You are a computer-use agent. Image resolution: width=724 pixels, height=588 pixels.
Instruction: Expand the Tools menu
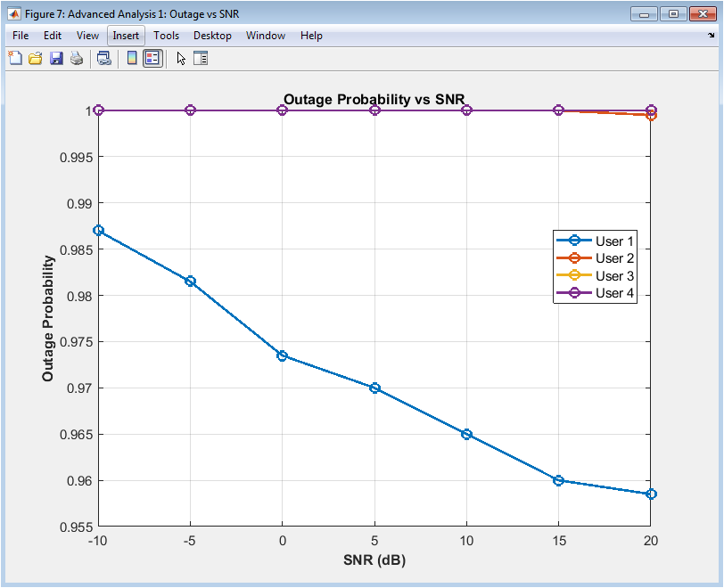(166, 36)
